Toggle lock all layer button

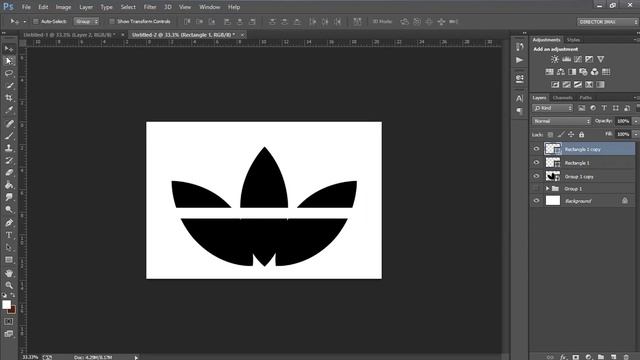click(x=582, y=134)
